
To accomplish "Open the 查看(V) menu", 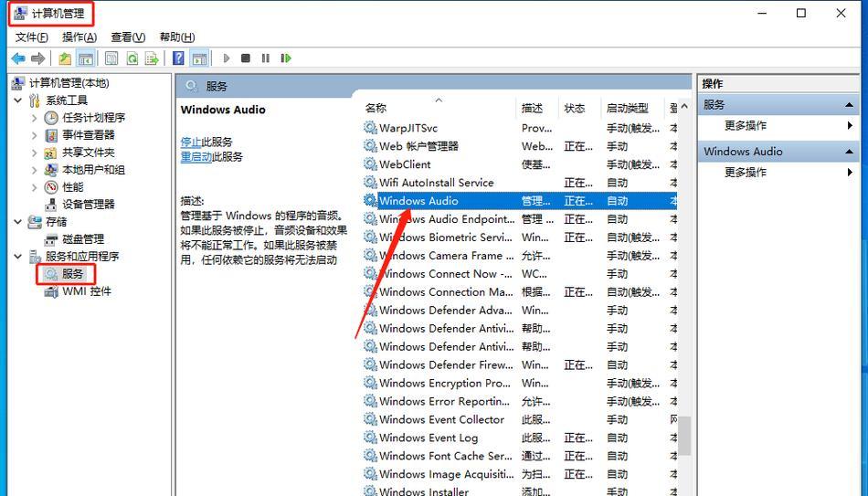I will pos(128,37).
